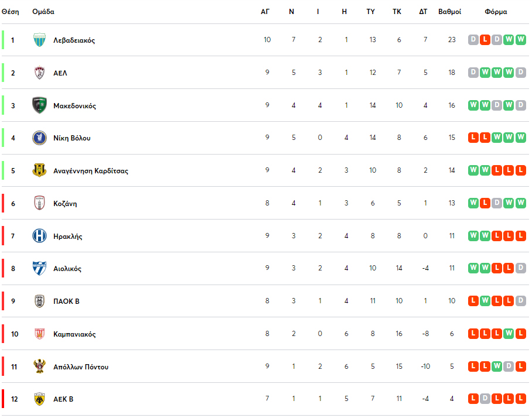Screen dimensions: 532x418
Task: Click the Μακεδονικός green shield logo
Action: [39, 105]
